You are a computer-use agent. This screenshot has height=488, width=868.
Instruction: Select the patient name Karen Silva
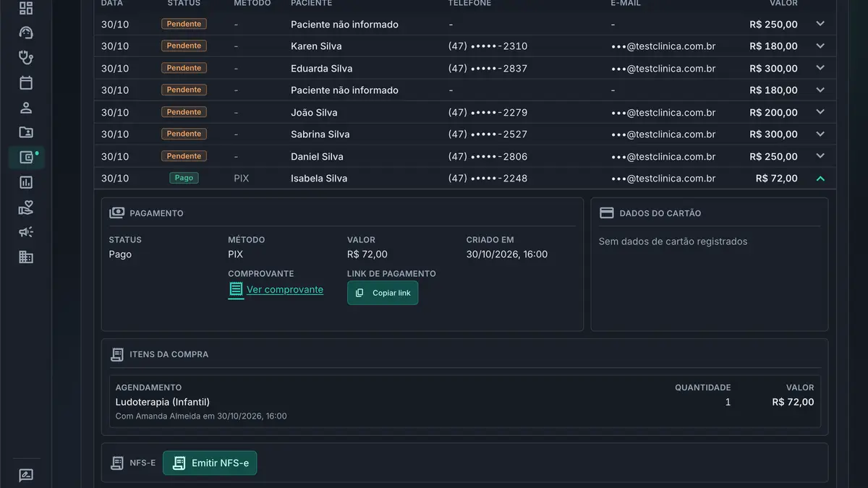coord(316,46)
